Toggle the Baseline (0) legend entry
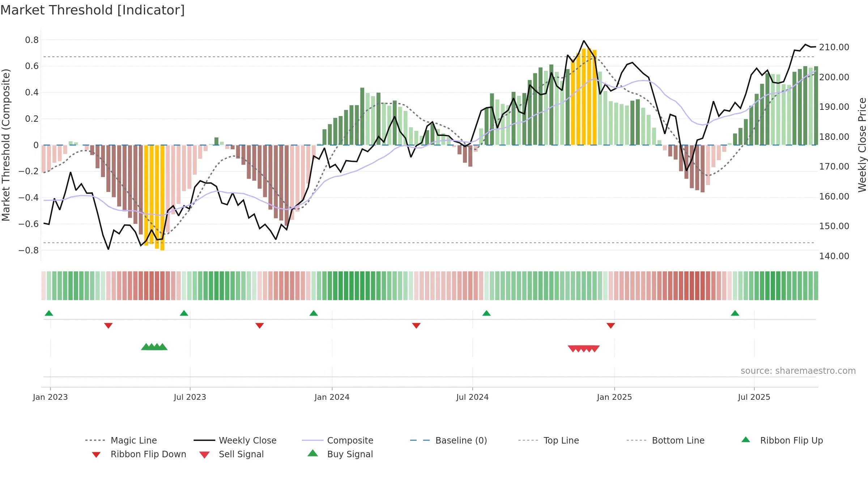The height and width of the screenshot is (488, 868). [x=448, y=440]
